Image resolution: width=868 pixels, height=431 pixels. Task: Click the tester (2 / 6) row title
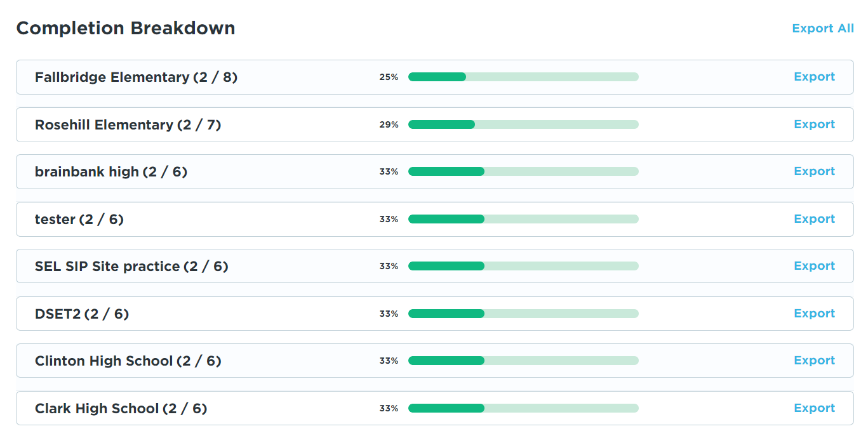(x=79, y=220)
